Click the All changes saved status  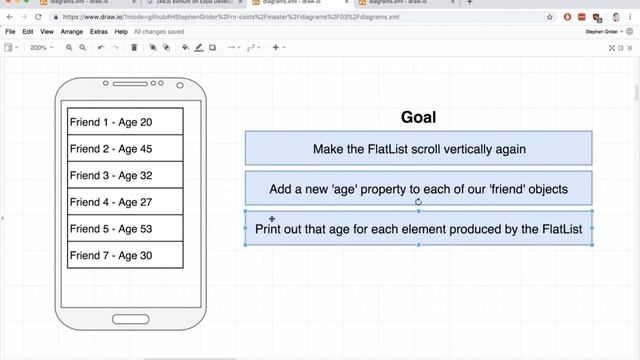(x=159, y=31)
